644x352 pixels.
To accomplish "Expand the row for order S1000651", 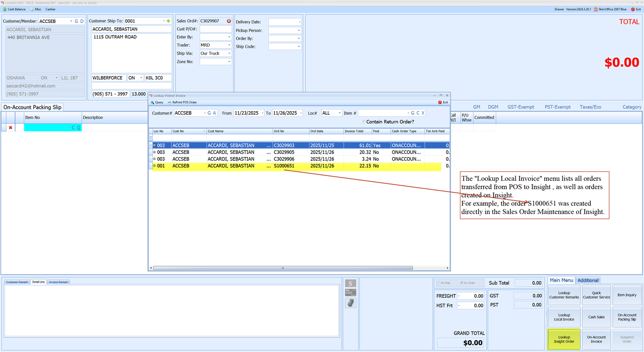I will 155,166.
